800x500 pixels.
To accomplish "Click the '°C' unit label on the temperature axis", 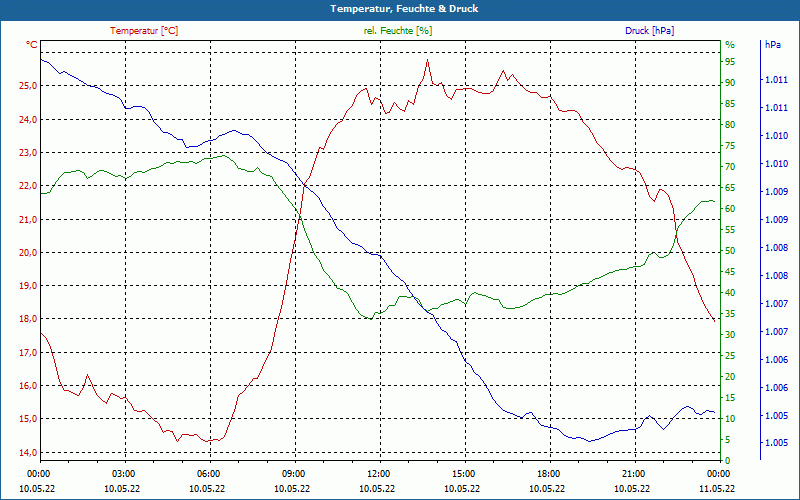I will click(31, 45).
